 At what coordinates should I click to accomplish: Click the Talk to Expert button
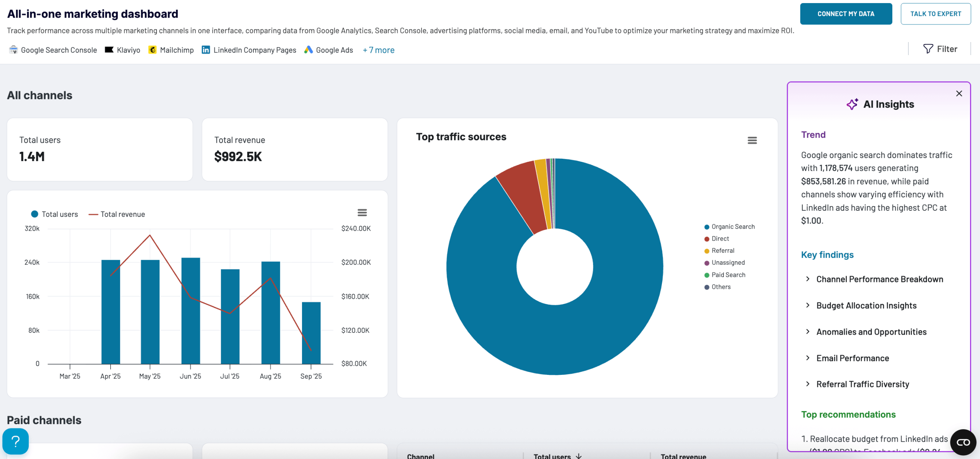coord(935,14)
